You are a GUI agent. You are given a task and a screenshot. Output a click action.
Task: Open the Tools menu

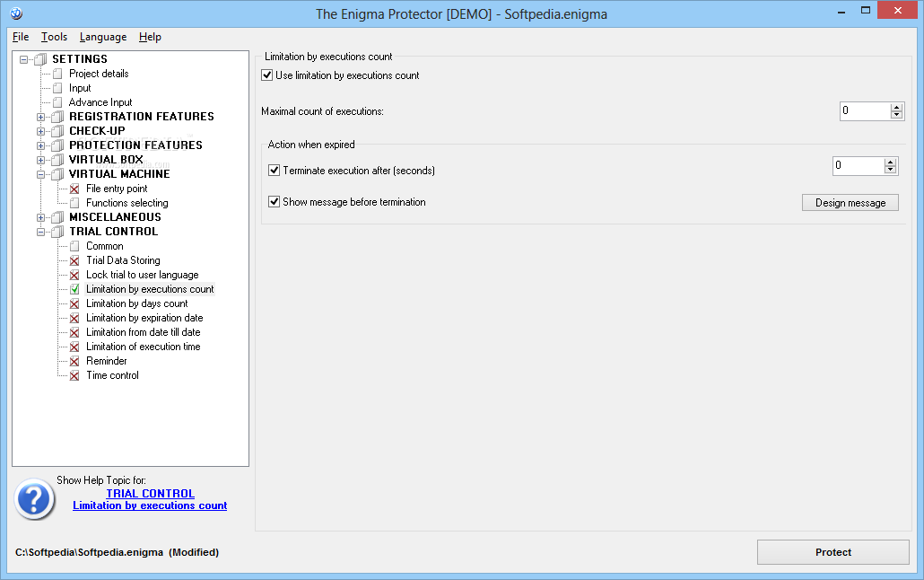point(54,37)
